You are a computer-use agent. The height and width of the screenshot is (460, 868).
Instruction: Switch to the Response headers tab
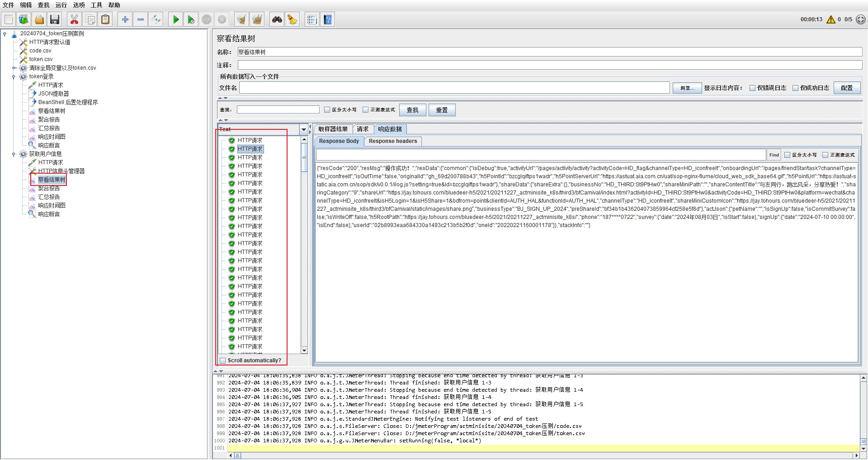coord(392,141)
